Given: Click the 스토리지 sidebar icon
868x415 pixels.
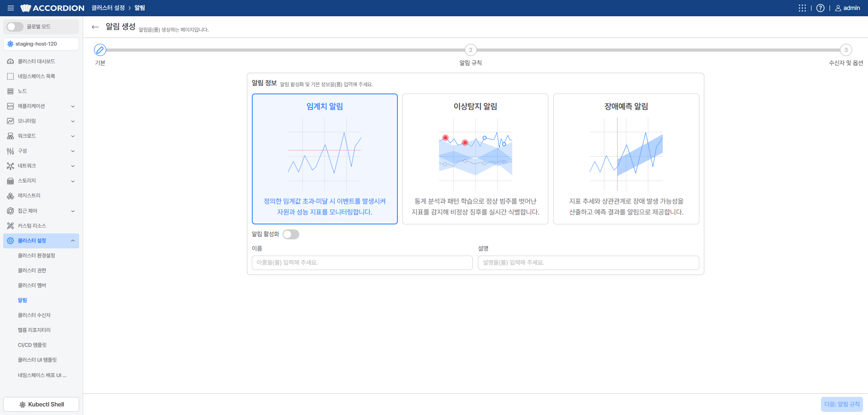Looking at the screenshot, I should point(10,181).
